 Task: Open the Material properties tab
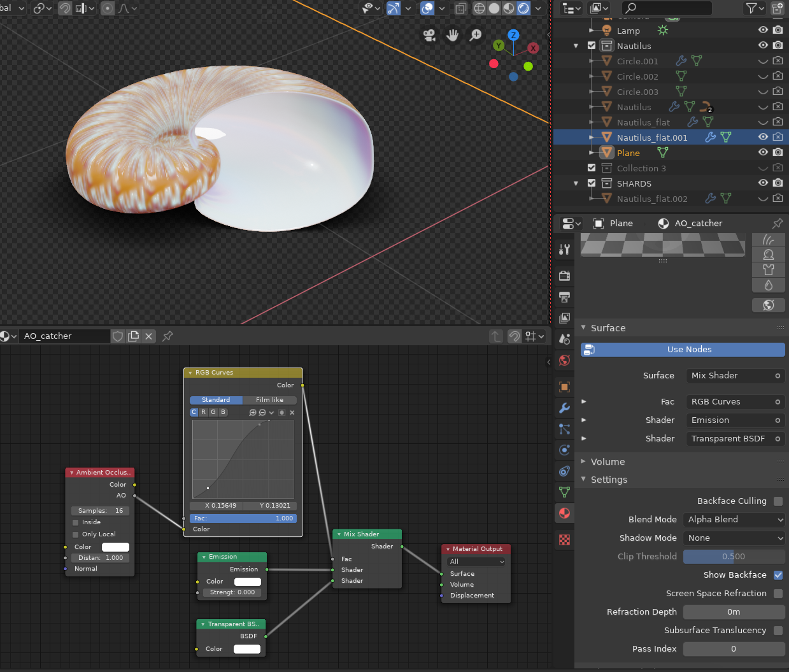click(x=564, y=513)
